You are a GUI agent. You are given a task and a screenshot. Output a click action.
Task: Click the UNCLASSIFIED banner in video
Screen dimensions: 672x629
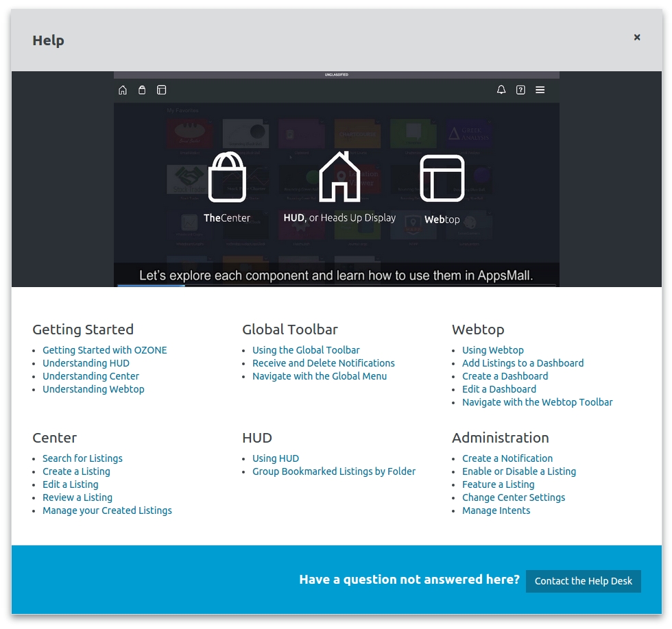[x=337, y=75]
